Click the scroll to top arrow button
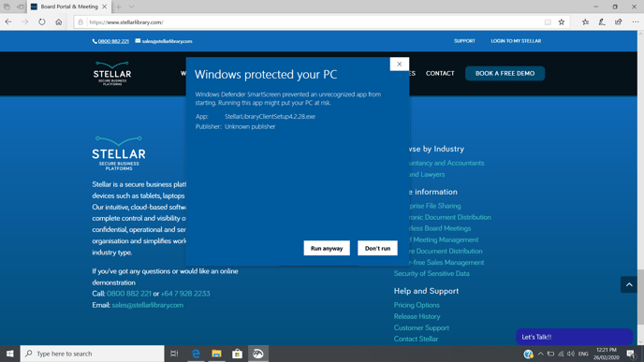Viewport: 644px width, 362px height. tap(629, 285)
